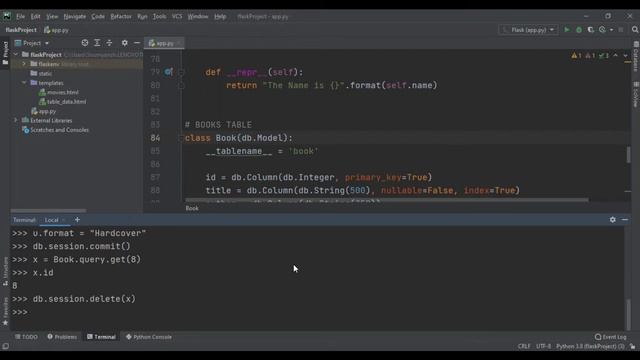The width and height of the screenshot is (640, 360).
Task: Click the terminal vertical scrollbar
Action: pos(628,313)
